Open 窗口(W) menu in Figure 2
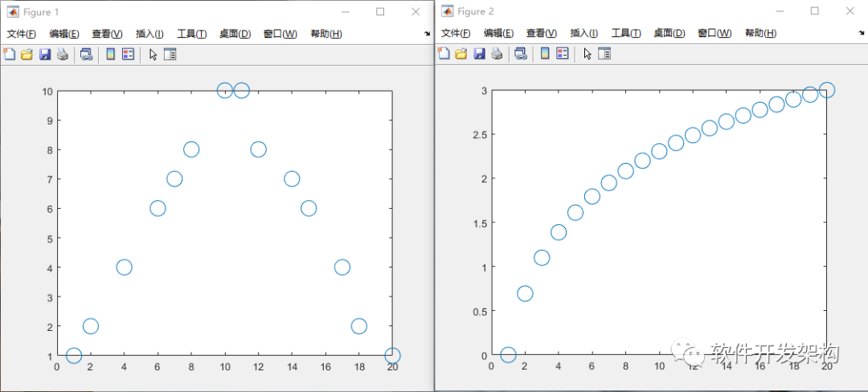This screenshot has height=392, width=868. coord(714,33)
